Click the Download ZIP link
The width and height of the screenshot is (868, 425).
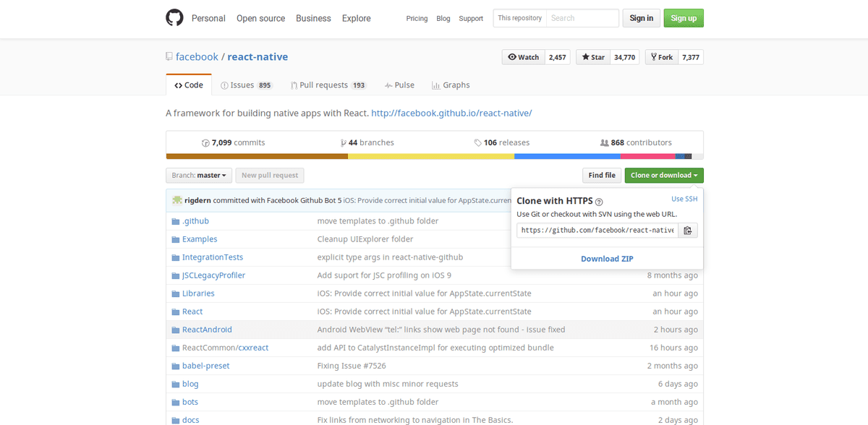click(x=607, y=259)
